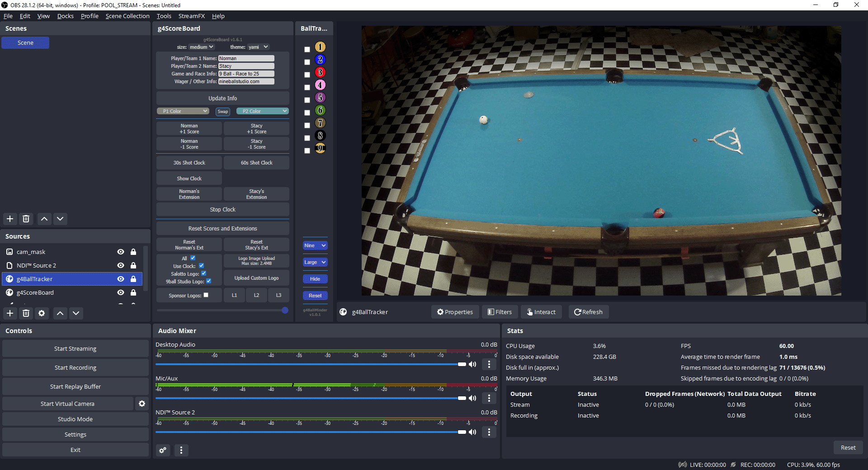Viewport: 868px width, 470px height.
Task: Click the Player/Team 1 Name field
Action: pyautogui.click(x=246, y=58)
